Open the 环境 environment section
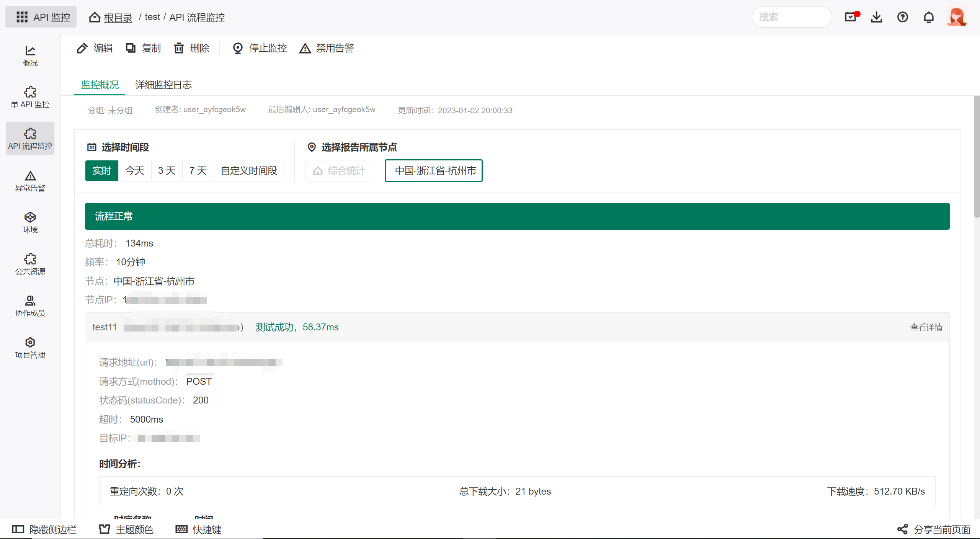Image resolution: width=980 pixels, height=539 pixels. 30,222
